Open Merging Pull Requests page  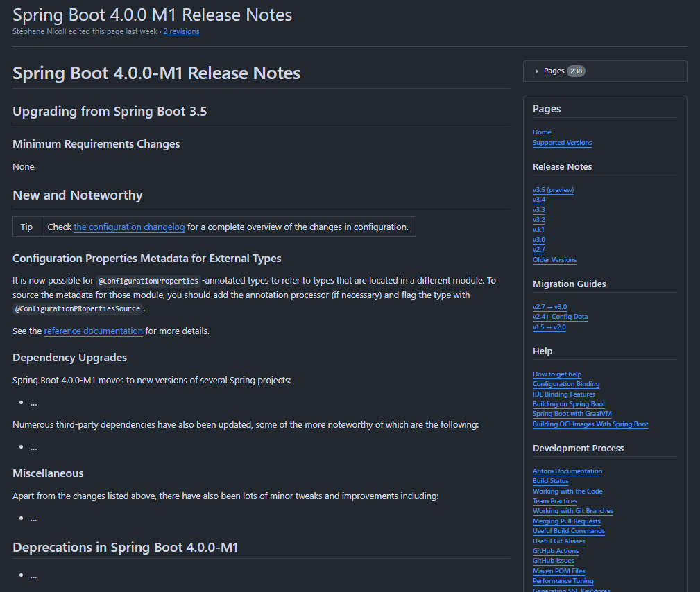[x=567, y=521]
